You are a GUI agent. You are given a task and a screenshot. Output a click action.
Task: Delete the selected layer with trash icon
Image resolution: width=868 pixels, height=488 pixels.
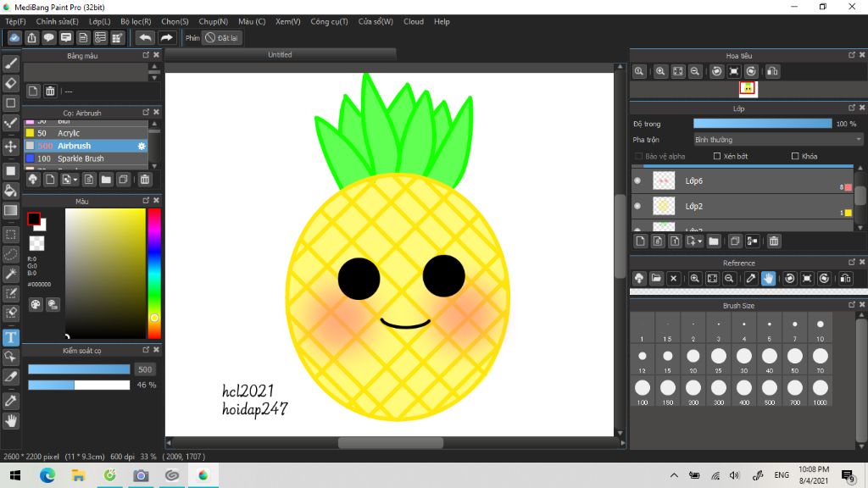(774, 241)
